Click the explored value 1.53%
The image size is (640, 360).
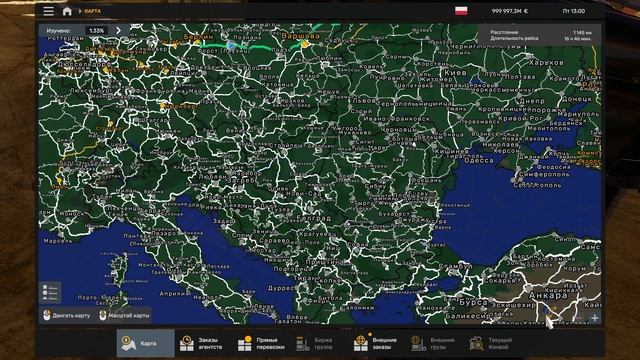[x=96, y=30]
